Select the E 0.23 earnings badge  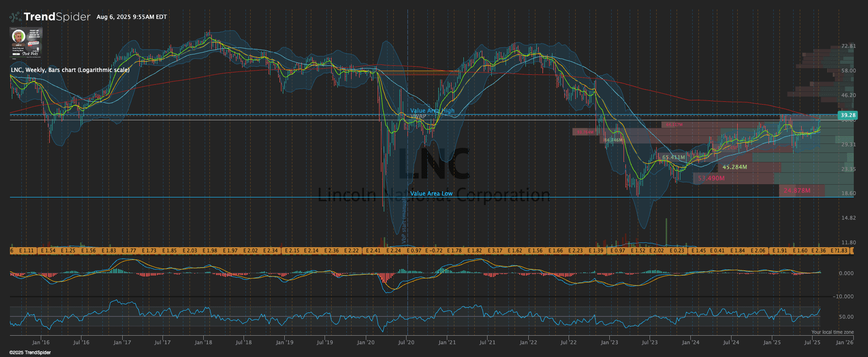click(677, 250)
